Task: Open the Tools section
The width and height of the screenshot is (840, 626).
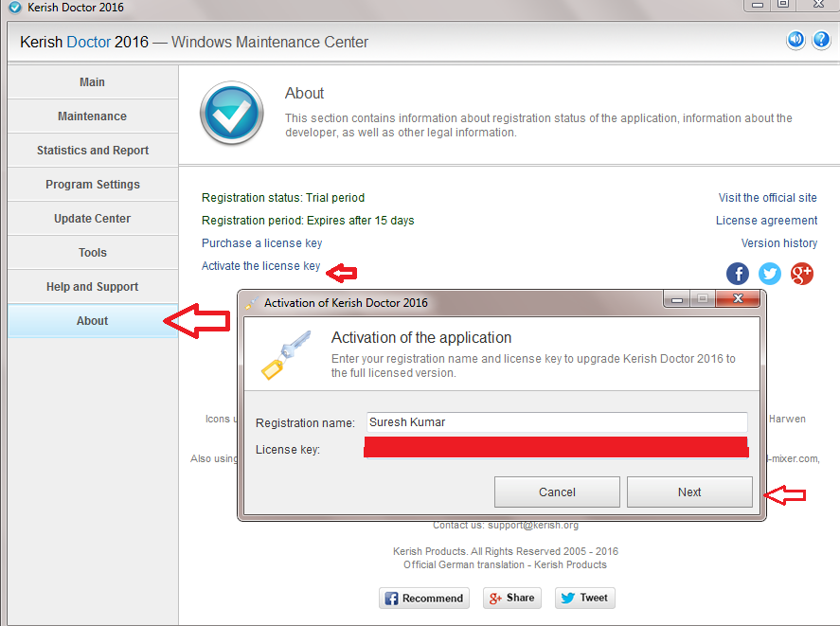Action: click(93, 253)
